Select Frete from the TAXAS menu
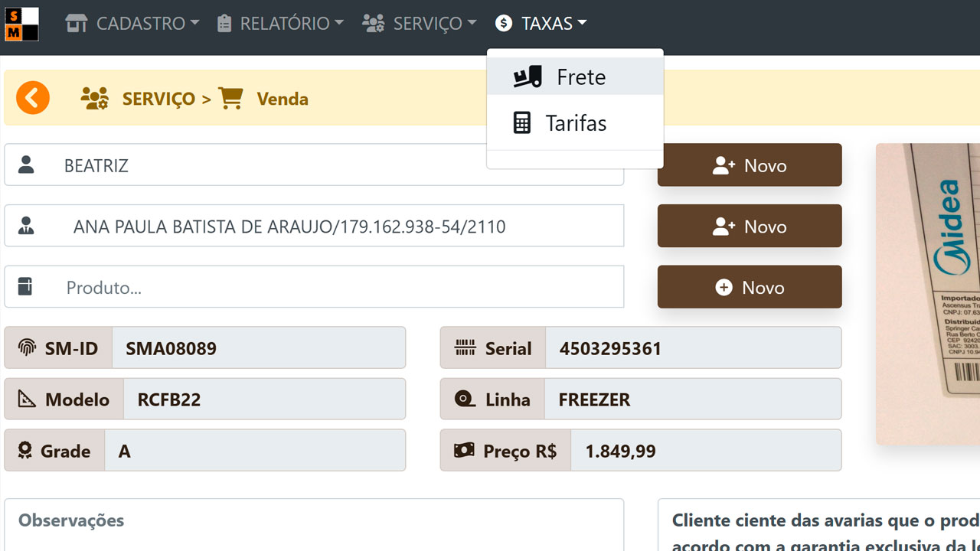 580,77
